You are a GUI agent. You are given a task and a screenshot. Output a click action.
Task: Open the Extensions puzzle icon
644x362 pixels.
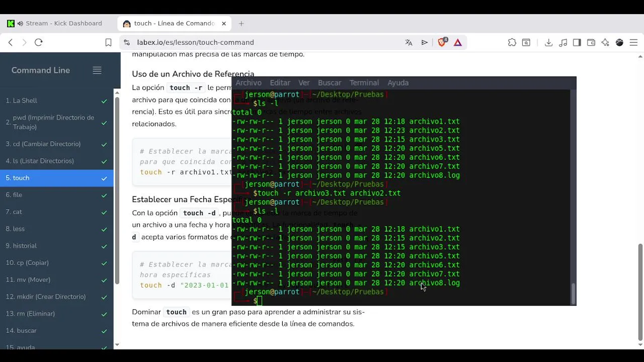pyautogui.click(x=512, y=43)
